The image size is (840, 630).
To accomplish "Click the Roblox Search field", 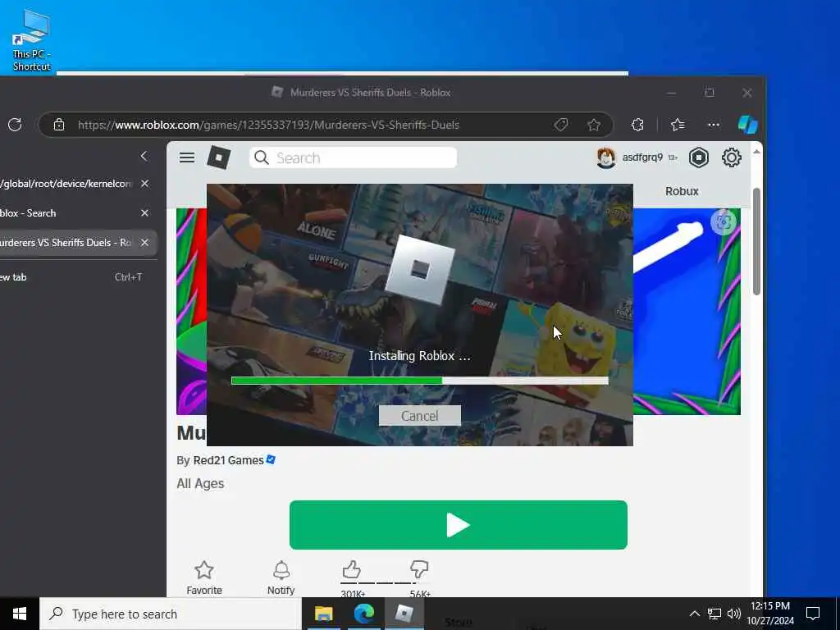I will click(353, 157).
